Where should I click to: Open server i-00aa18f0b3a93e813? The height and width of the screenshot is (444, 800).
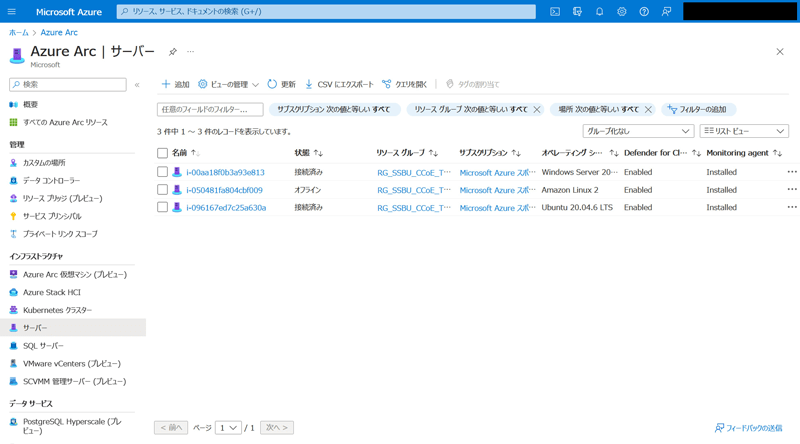[225, 172]
